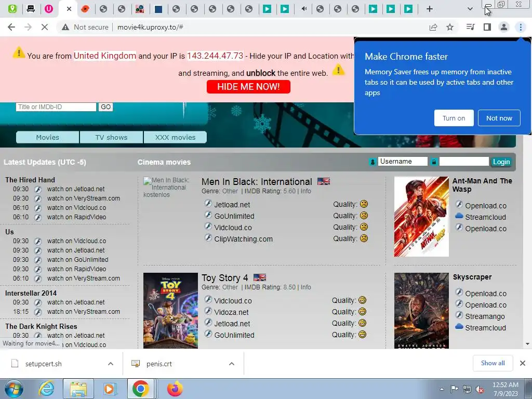The width and height of the screenshot is (532, 399).
Task: Open Info link for Men In Black
Action: tap(305, 191)
